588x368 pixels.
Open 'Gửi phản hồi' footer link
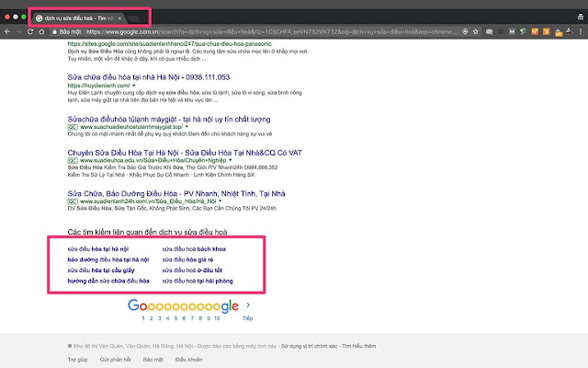coord(115,360)
